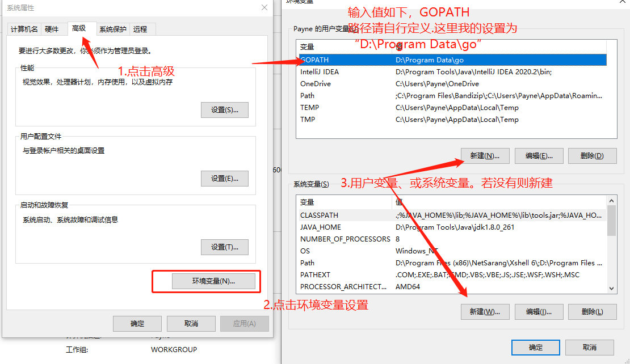Open startup and recovery 设置(T) settings

coord(224,247)
